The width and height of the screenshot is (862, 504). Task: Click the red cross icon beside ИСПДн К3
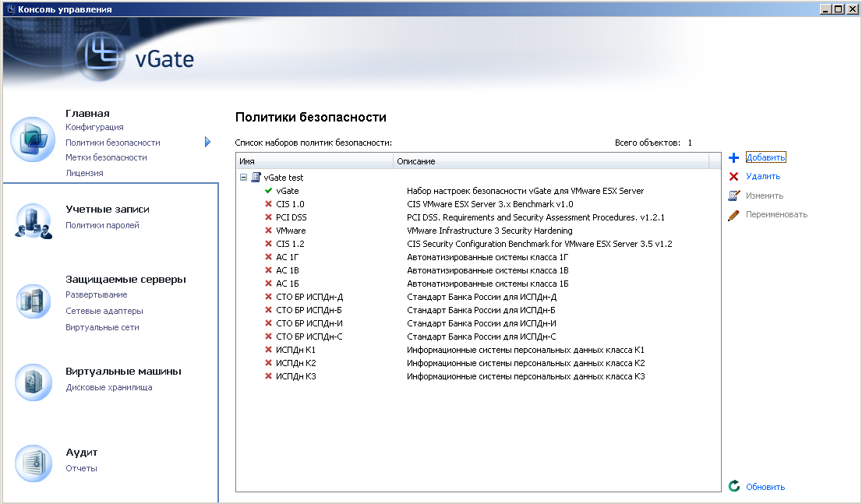point(268,376)
